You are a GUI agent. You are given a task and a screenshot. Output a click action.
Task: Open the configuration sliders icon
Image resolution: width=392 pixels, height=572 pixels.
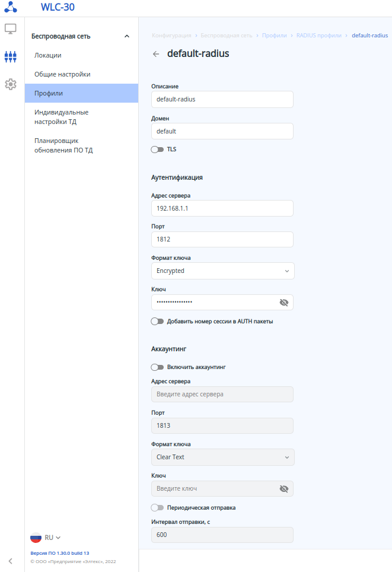pyautogui.click(x=10, y=56)
